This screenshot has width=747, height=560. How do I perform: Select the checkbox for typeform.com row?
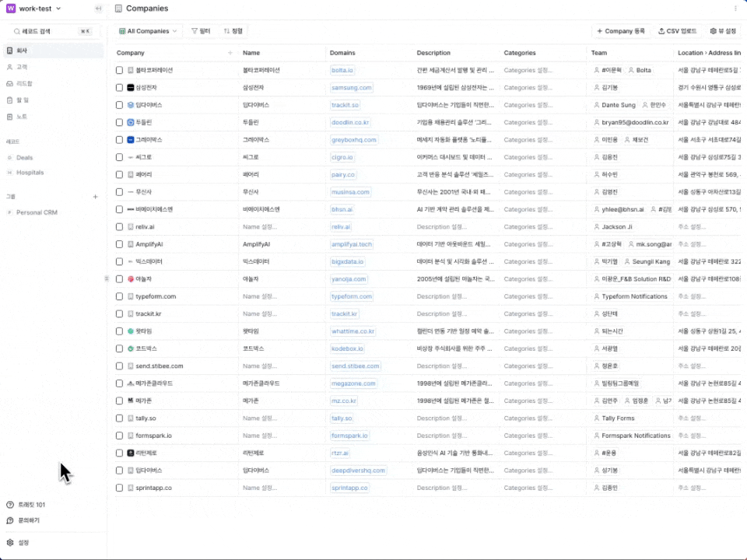[x=120, y=296]
